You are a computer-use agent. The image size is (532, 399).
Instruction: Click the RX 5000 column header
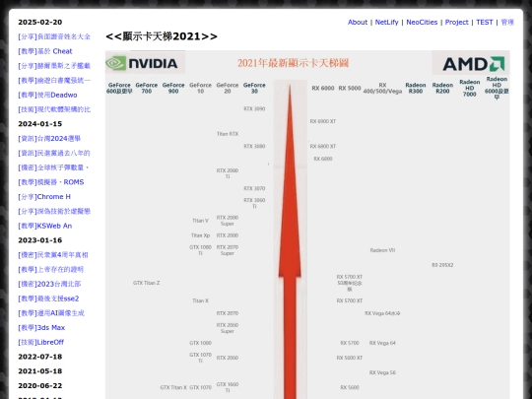350,89
